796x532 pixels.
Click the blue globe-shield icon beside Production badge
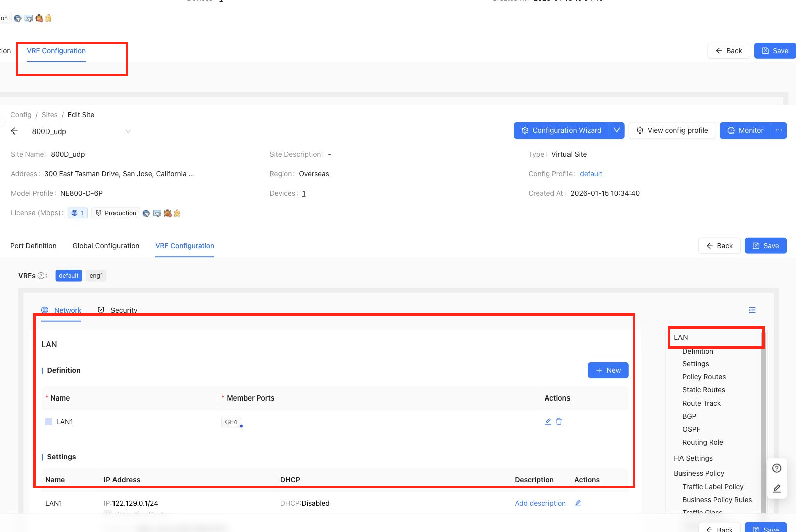pyautogui.click(x=146, y=213)
